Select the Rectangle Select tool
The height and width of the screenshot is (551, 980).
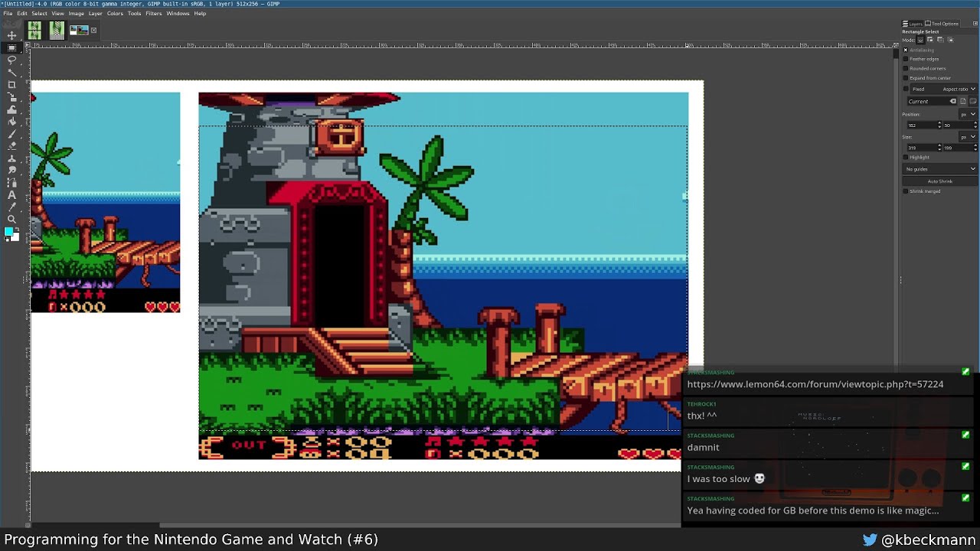(x=11, y=47)
